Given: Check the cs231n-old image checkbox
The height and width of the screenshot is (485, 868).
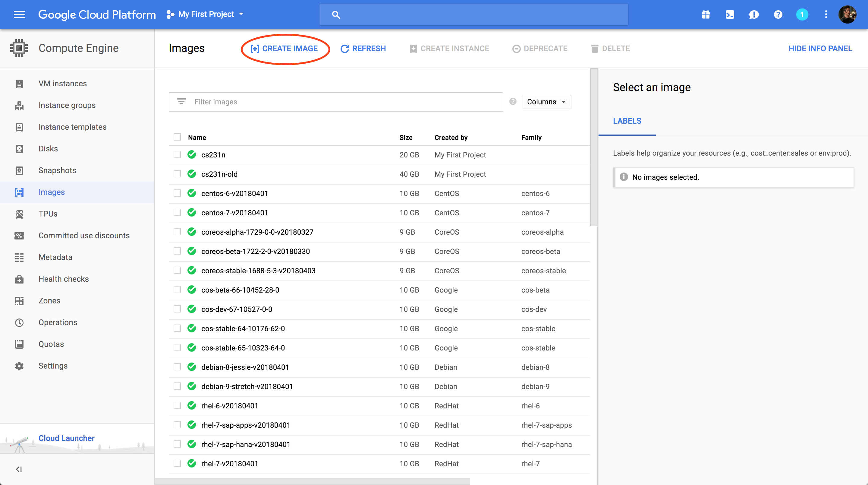Looking at the screenshot, I should (x=177, y=174).
